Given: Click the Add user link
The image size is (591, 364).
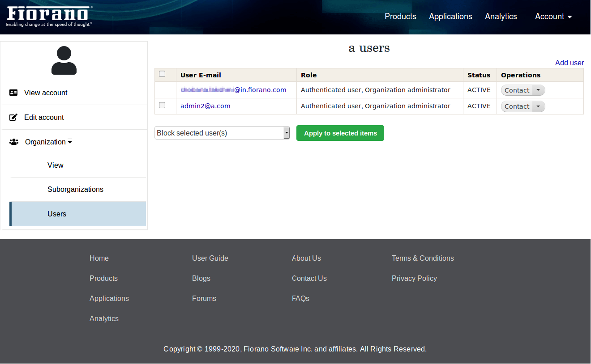Looking at the screenshot, I should 569,63.
